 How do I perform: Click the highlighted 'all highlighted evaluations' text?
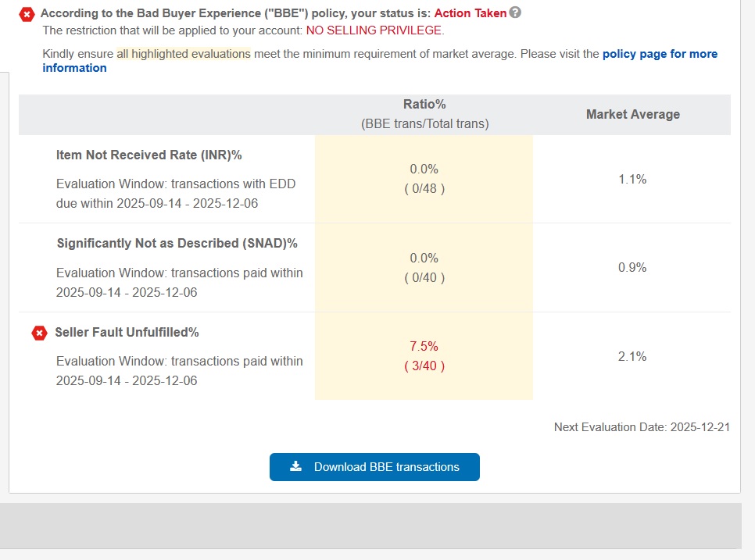point(184,54)
